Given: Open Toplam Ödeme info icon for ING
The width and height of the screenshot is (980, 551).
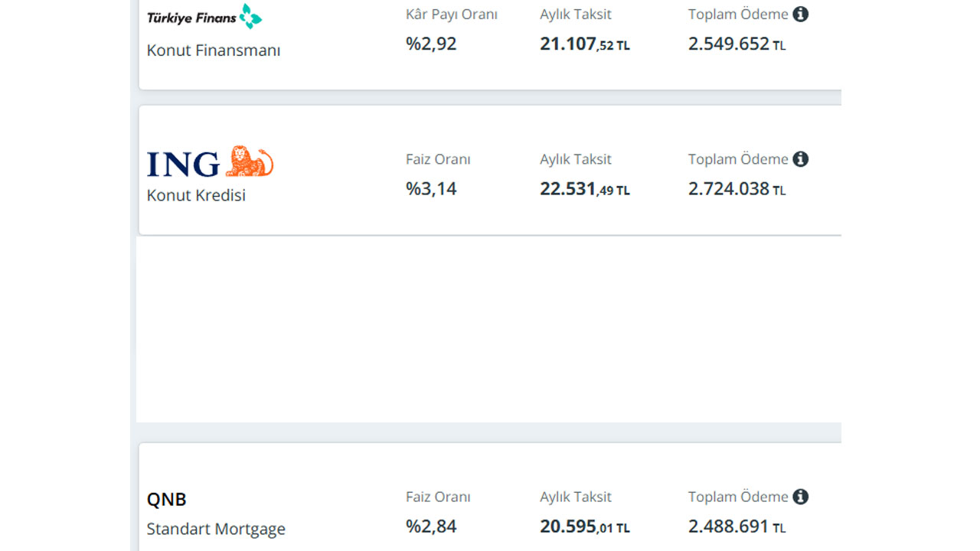Looking at the screenshot, I should [800, 159].
